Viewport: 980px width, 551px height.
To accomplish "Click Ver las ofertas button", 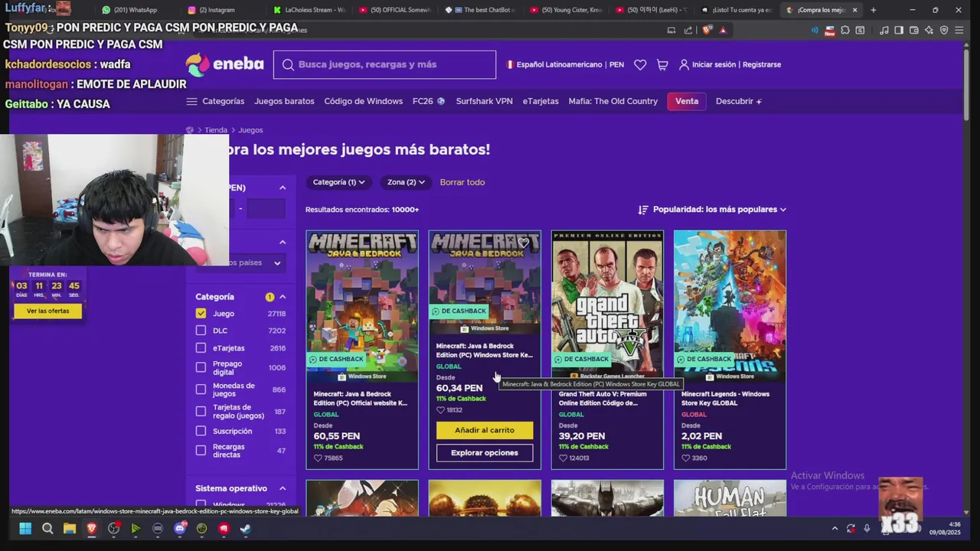I will (x=47, y=311).
